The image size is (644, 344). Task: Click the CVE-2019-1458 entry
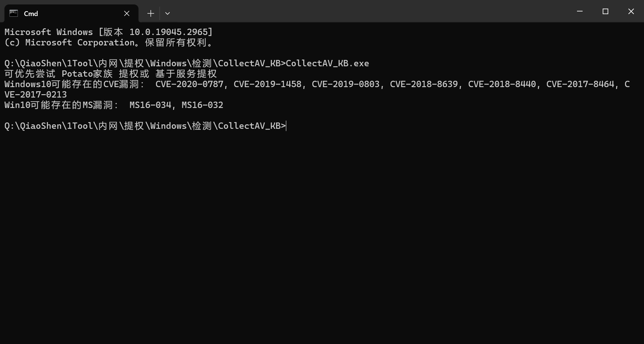click(267, 85)
